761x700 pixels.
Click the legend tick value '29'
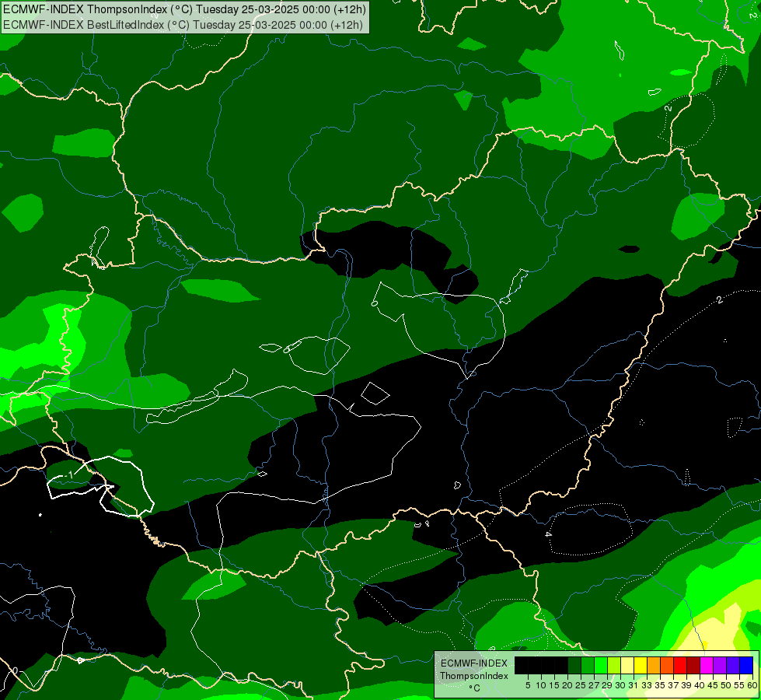(607, 685)
